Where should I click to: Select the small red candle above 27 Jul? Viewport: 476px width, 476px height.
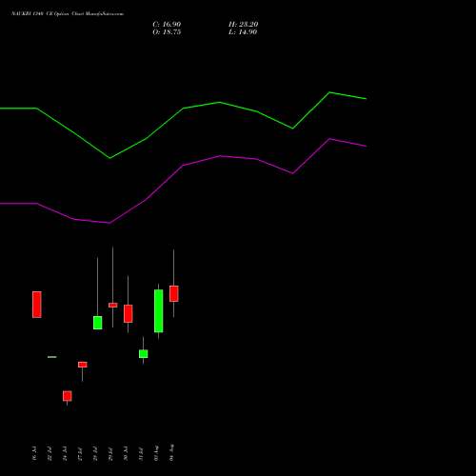pos(83,365)
